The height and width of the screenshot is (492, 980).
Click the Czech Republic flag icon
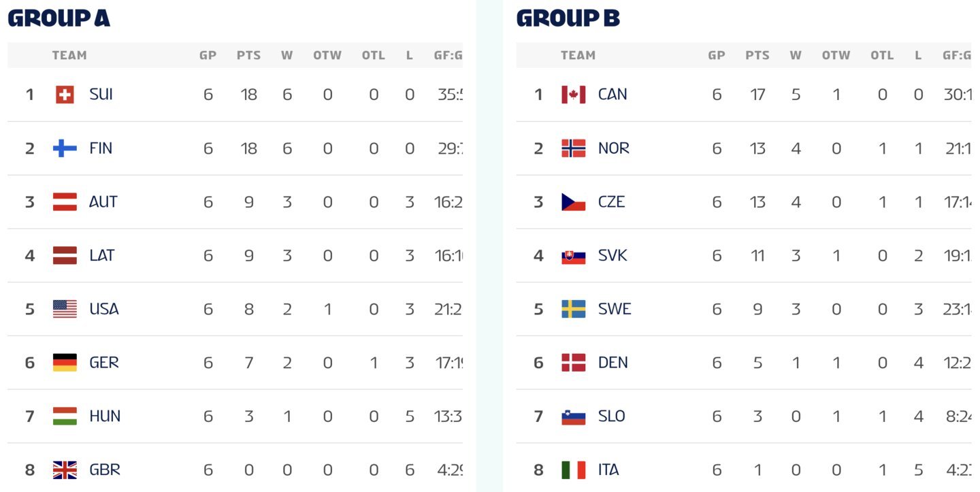574,202
